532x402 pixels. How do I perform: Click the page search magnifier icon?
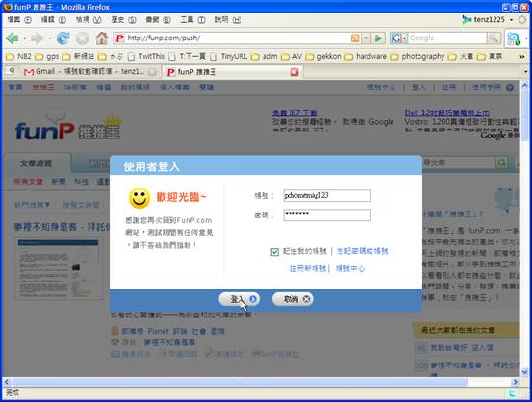coord(501,163)
